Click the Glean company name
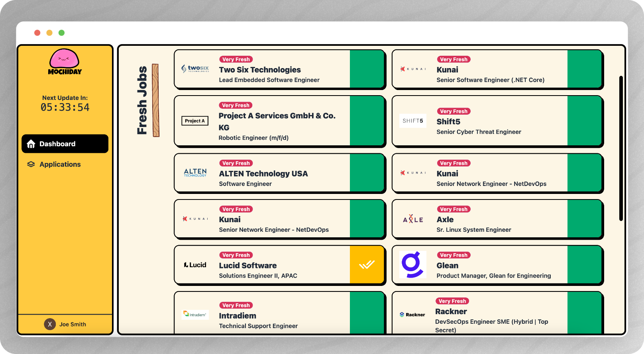The image size is (644, 354). pos(447,266)
